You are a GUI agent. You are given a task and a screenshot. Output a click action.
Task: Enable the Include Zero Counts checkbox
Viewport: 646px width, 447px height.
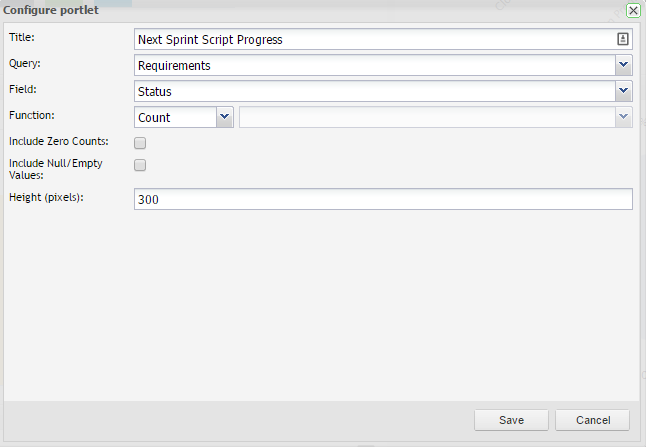pyautogui.click(x=140, y=143)
